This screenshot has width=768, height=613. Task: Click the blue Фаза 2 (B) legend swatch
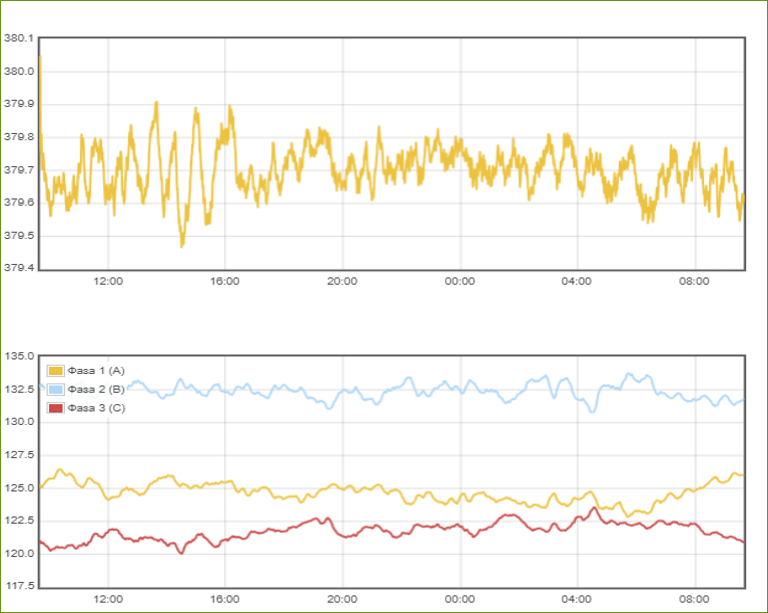point(56,389)
